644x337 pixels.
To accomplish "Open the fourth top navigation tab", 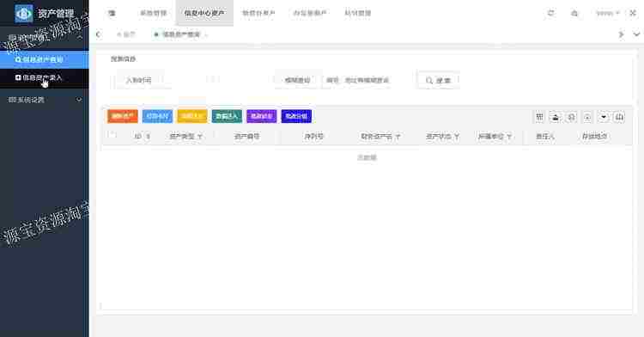I will click(x=310, y=13).
